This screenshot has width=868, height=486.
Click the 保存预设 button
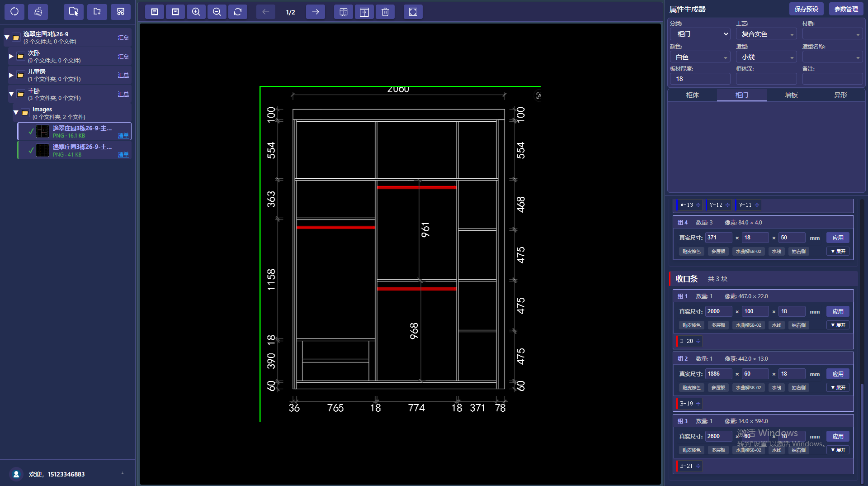point(807,9)
